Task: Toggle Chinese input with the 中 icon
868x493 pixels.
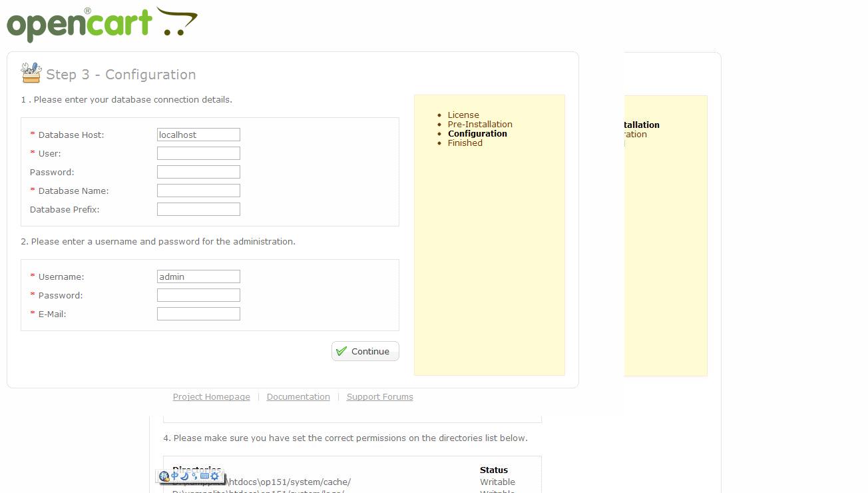Action: point(175,476)
